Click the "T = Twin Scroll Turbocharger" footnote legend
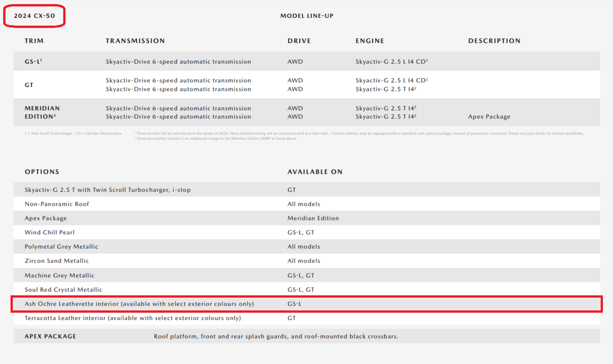Screen dimensions: 613x364 tap(49, 133)
